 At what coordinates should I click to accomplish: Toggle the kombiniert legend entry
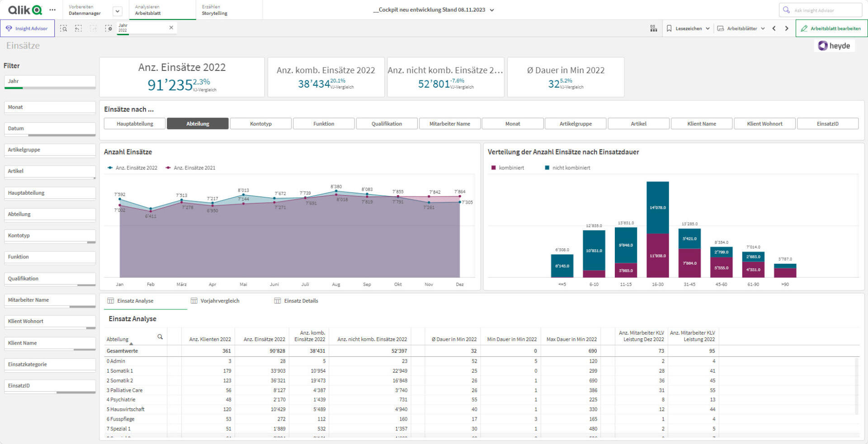coord(508,168)
